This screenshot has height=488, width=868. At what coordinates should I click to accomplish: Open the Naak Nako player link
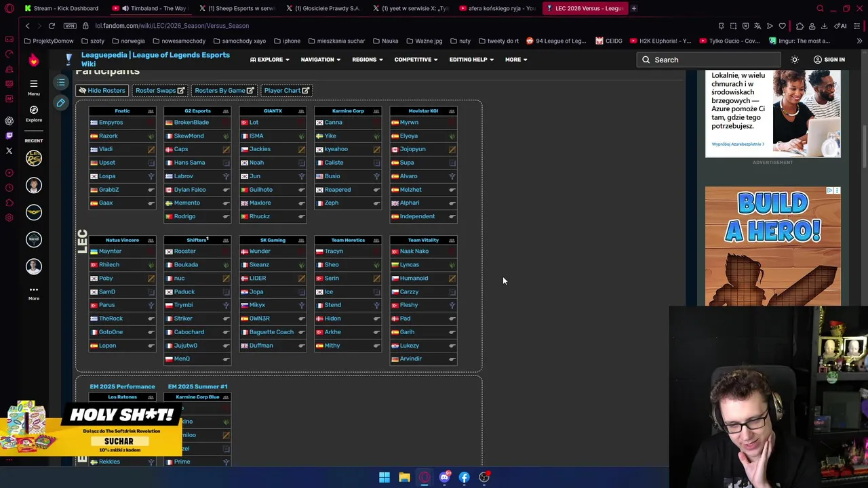click(414, 251)
